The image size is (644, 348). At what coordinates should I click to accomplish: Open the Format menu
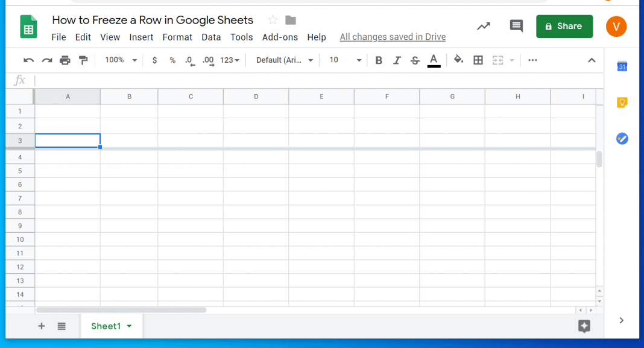coord(177,37)
